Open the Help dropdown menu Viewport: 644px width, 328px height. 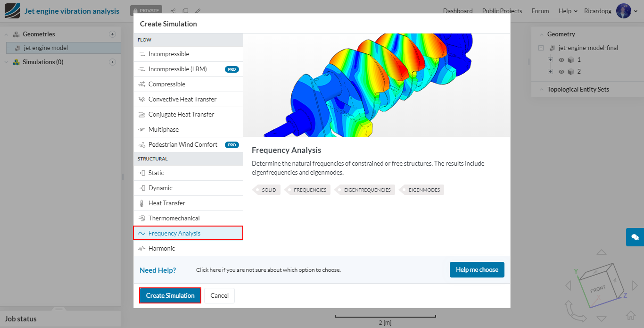(x=568, y=11)
